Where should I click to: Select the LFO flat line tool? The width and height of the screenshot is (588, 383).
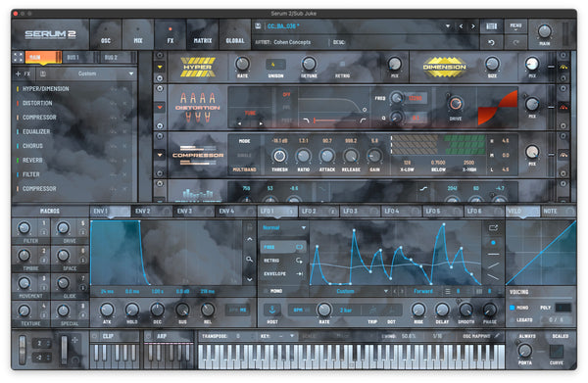(493, 255)
